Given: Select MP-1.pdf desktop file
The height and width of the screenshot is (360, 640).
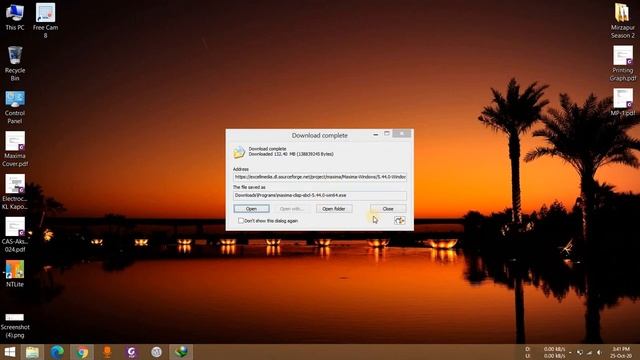Looking at the screenshot, I should click(x=623, y=102).
